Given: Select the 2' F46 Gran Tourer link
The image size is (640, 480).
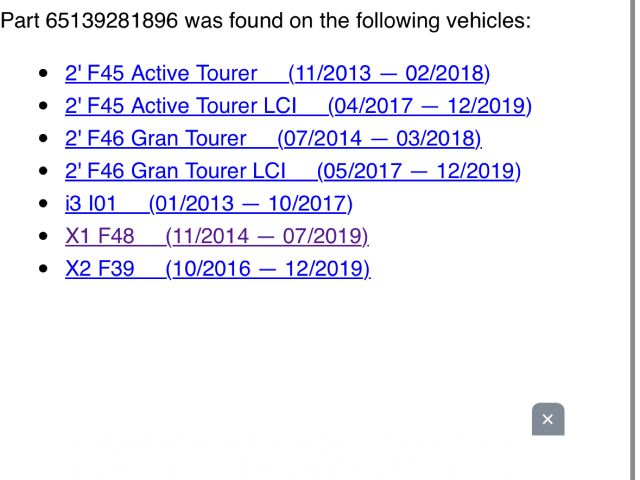Looking at the screenshot, I should click(155, 138).
